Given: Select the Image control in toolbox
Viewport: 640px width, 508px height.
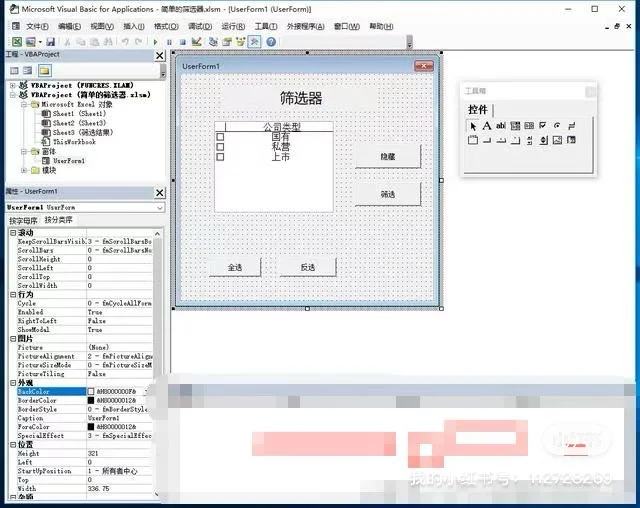Looking at the screenshot, I should point(557,140).
